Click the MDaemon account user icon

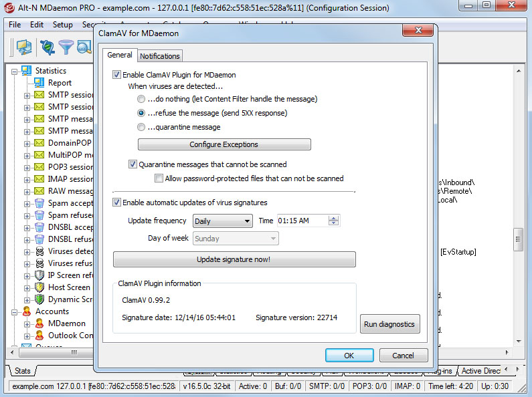(39, 323)
